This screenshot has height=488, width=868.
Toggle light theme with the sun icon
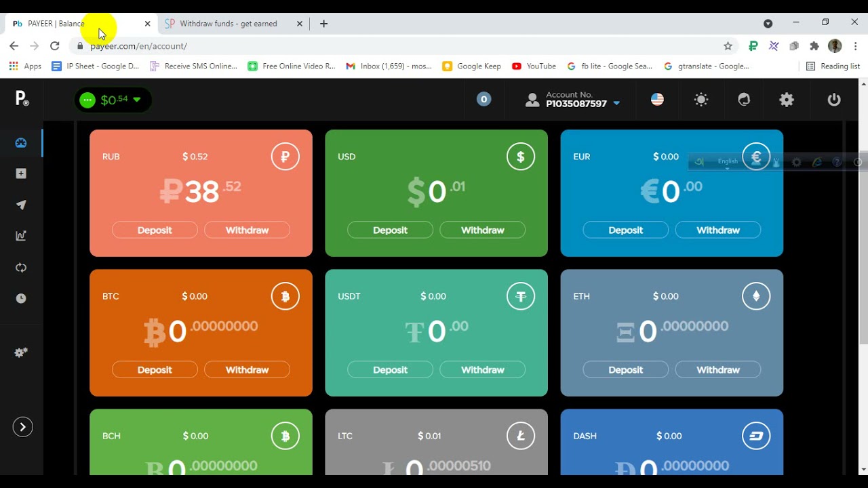[701, 100]
